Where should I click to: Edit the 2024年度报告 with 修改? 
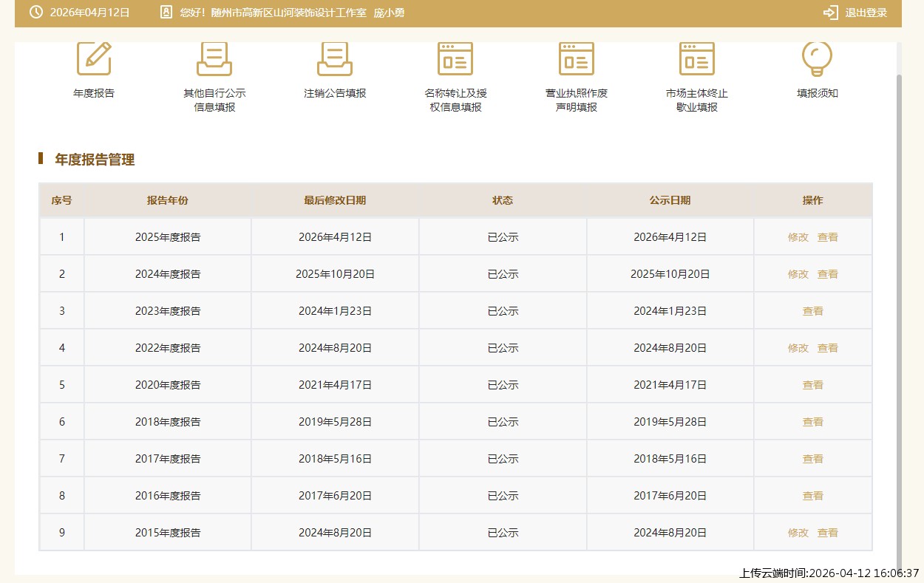tap(798, 274)
